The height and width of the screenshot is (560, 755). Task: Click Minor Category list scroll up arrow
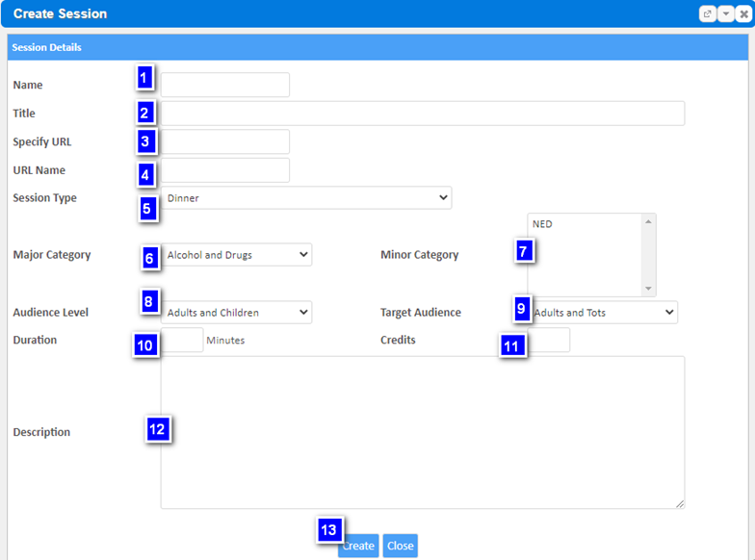(648, 221)
